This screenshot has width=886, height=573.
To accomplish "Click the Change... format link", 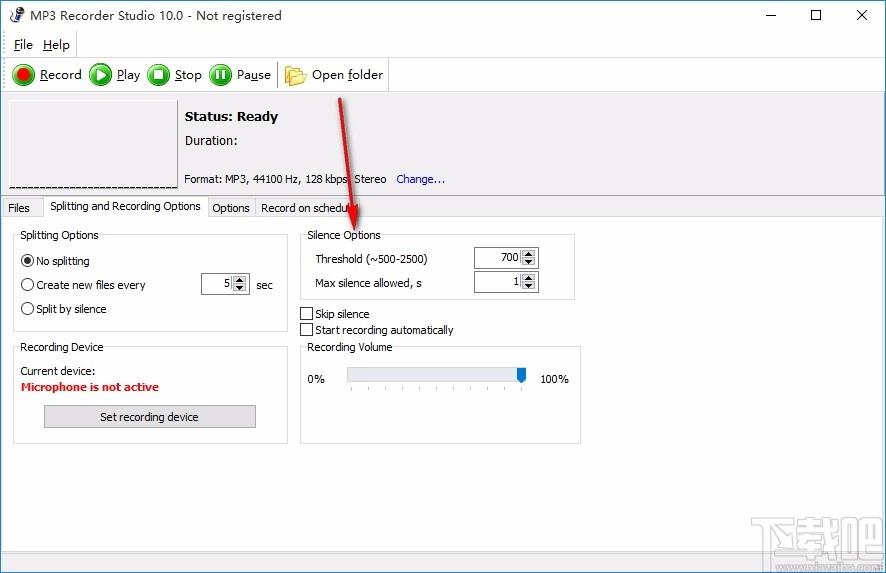I will coord(420,179).
